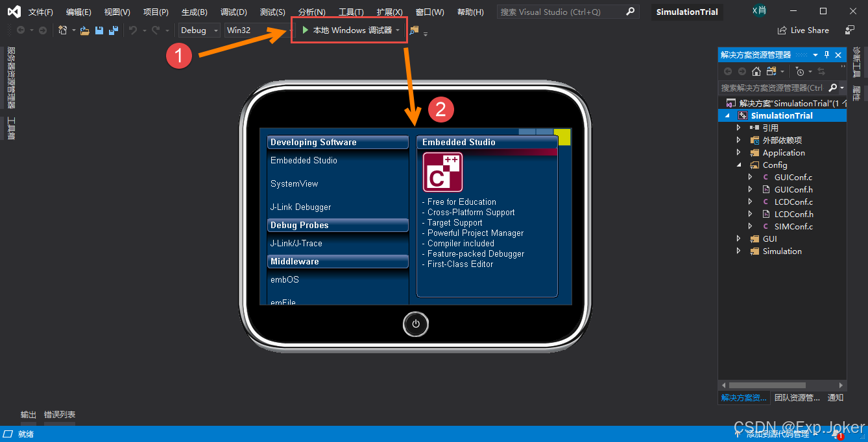
Task: Switch to the 通知 notifications tab
Action: pyautogui.click(x=836, y=398)
